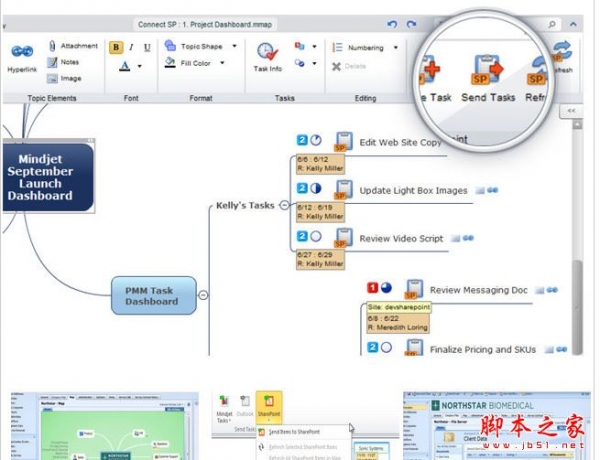Screen dimensions: 600x460
Task: Open hyperlink icon on Review Messaging Doc
Action: tap(552, 290)
